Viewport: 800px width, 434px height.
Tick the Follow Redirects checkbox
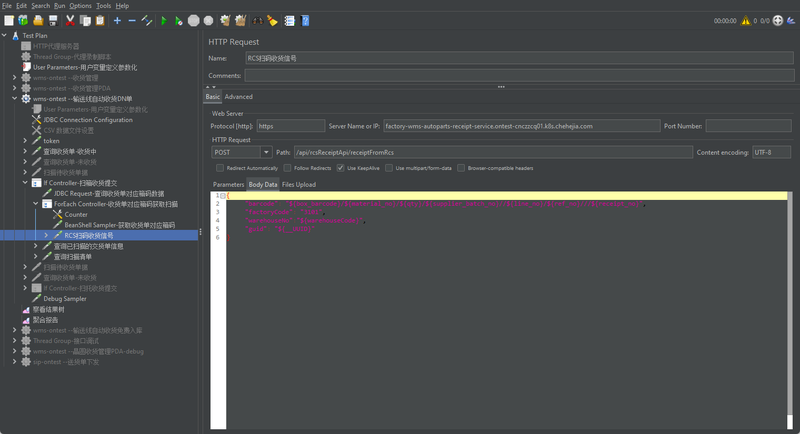pyautogui.click(x=287, y=168)
